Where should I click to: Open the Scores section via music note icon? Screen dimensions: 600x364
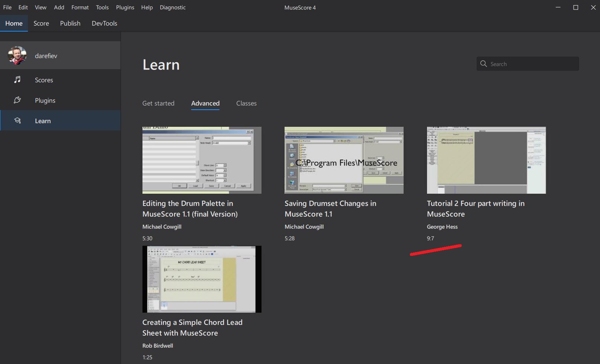(17, 80)
